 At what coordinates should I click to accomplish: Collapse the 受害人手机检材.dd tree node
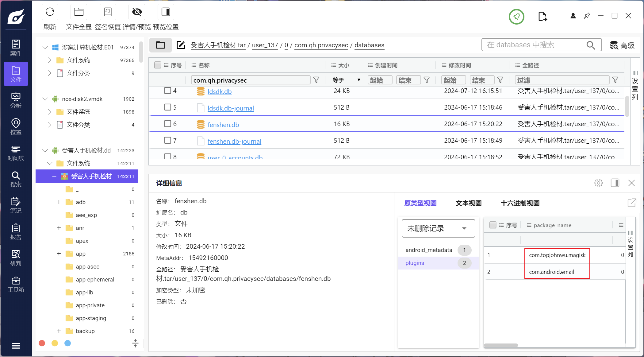click(45, 150)
